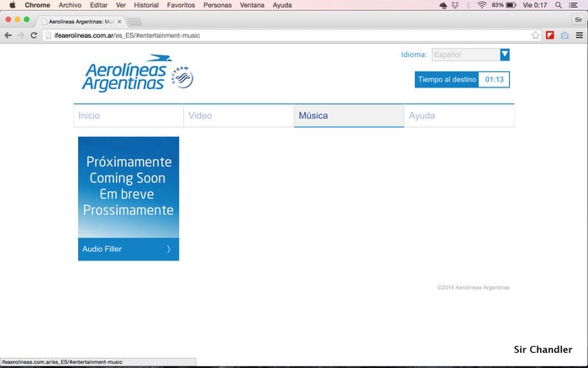Open Spotlight search magnifier icon

coord(559,5)
